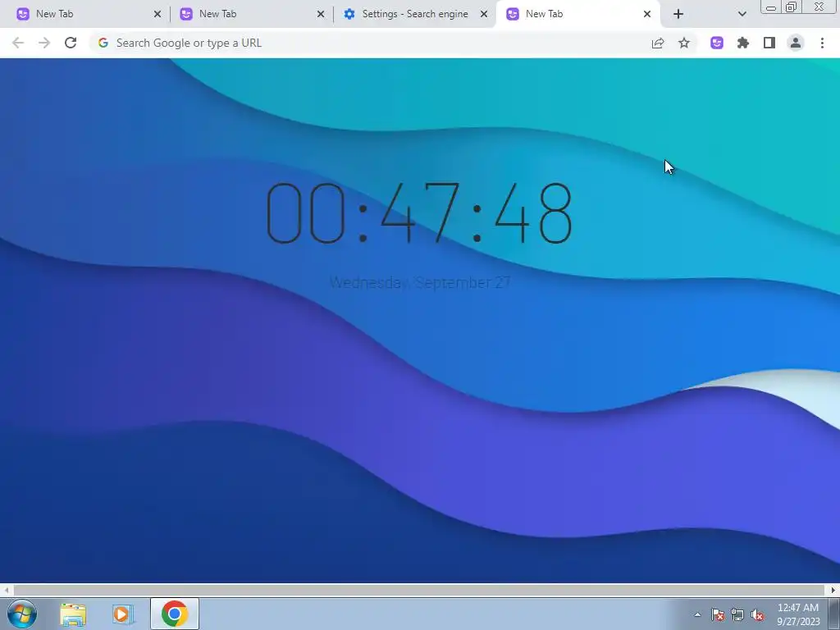Open a new tab with plus button

click(x=678, y=14)
